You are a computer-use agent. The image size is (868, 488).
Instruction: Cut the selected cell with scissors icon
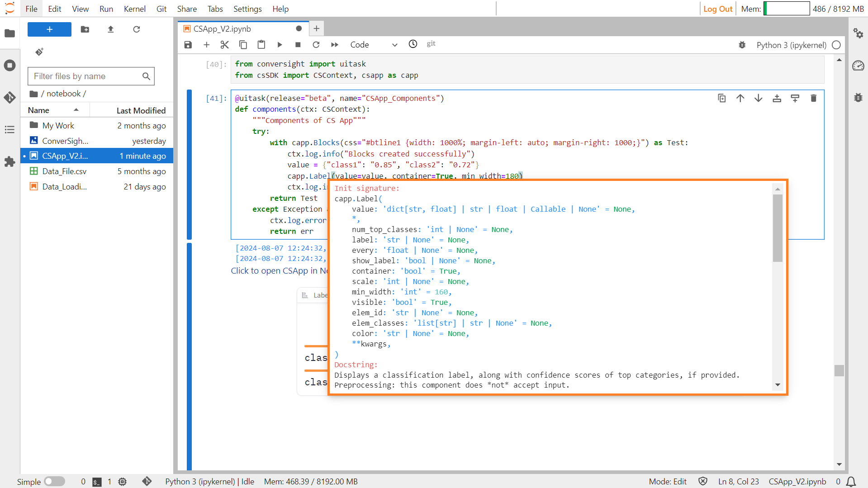pos(225,44)
